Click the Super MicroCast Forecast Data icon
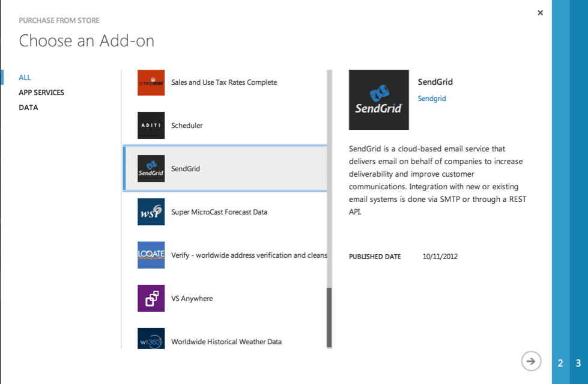Image resolution: width=588 pixels, height=384 pixels. 150,212
